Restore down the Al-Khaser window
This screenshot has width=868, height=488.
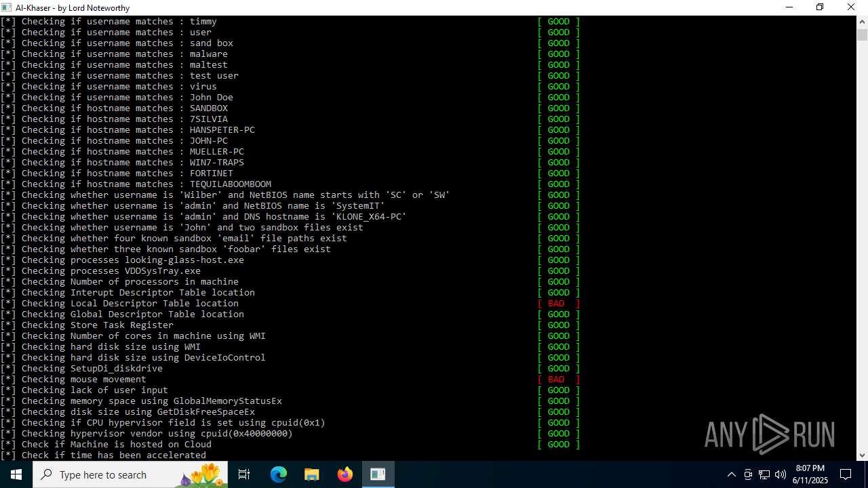[820, 7]
